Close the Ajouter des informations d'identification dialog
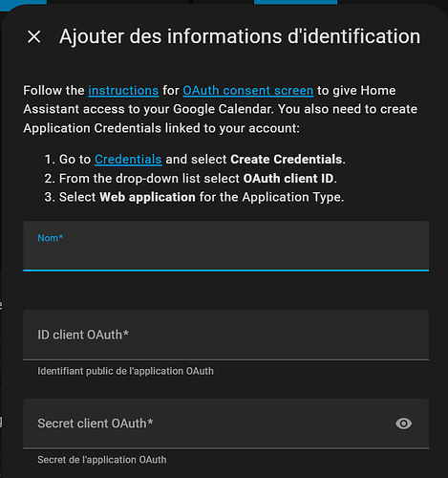The height and width of the screenshot is (478, 448). [34, 36]
